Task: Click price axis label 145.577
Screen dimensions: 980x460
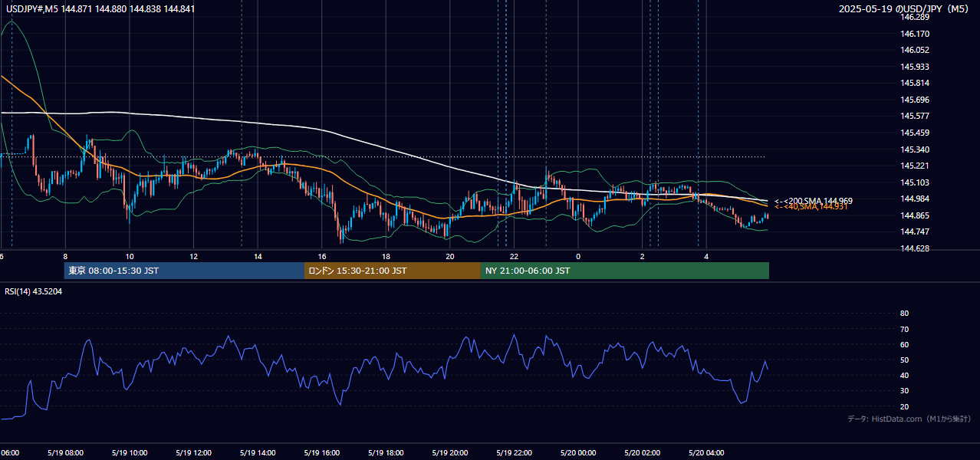Action: point(916,116)
